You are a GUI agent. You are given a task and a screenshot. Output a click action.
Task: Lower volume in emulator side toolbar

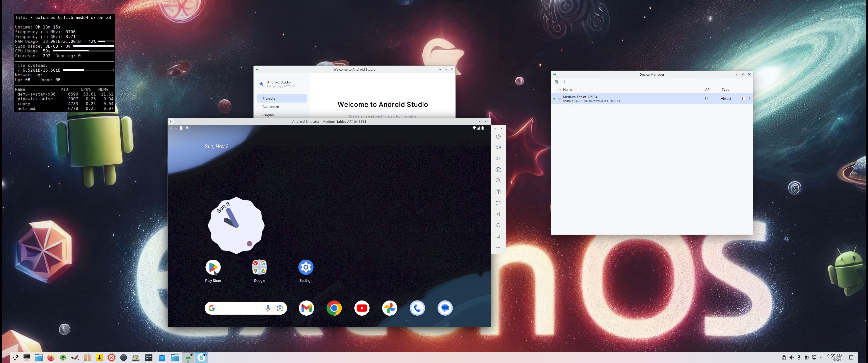498,159
